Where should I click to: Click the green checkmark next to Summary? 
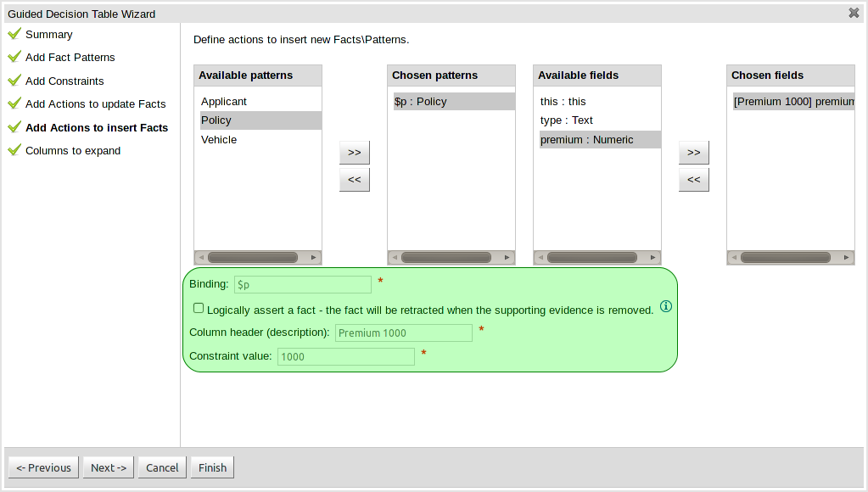(14, 34)
